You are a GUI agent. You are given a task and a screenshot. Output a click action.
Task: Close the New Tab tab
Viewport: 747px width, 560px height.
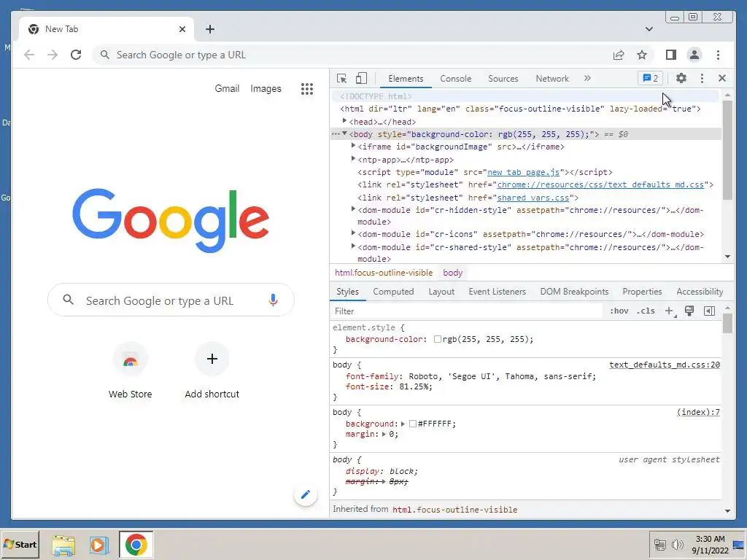pyautogui.click(x=182, y=29)
